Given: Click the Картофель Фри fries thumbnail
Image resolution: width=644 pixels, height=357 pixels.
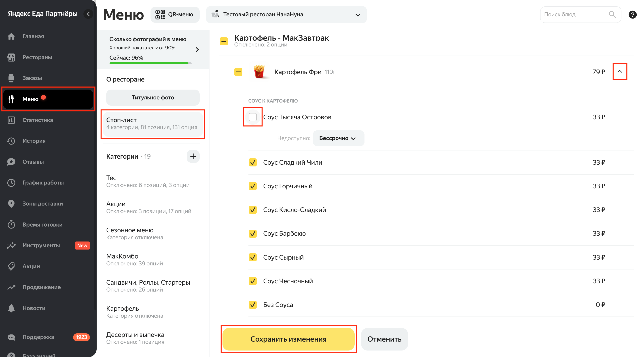Looking at the screenshot, I should (x=259, y=72).
